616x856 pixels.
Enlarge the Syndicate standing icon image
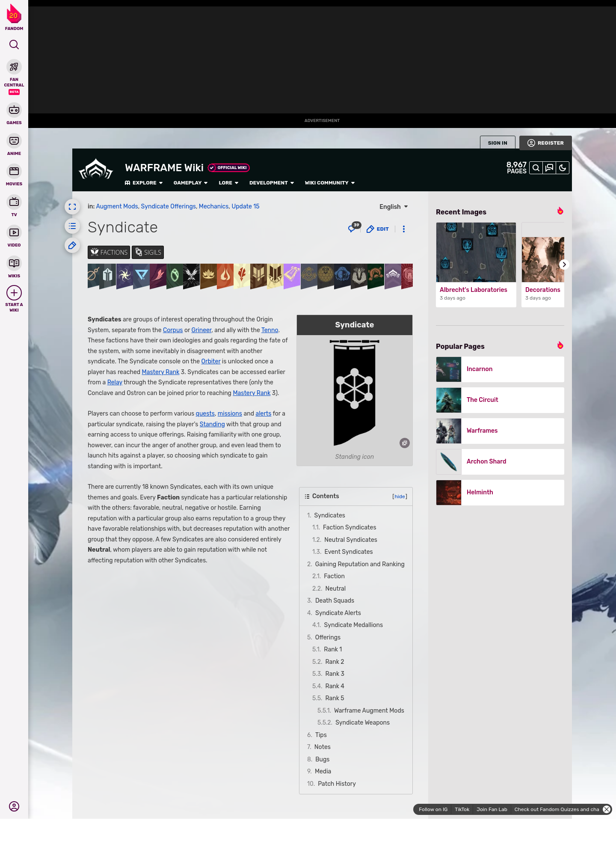point(405,443)
